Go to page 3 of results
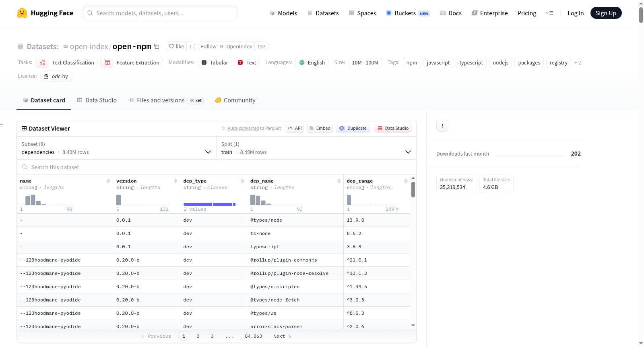 (x=212, y=336)
